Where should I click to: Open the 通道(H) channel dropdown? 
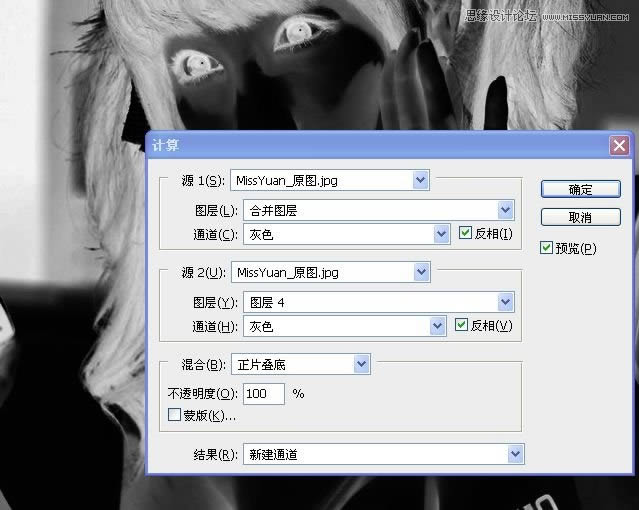pos(344,326)
